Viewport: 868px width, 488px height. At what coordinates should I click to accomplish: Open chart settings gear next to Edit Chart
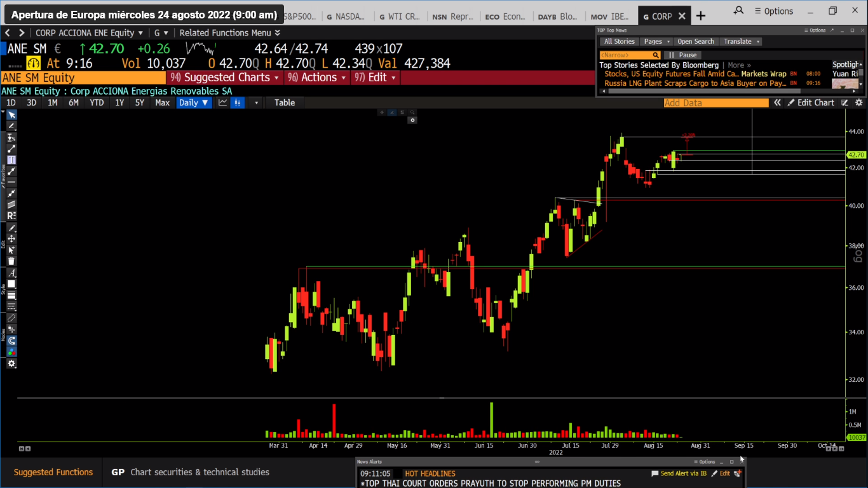tap(858, 102)
